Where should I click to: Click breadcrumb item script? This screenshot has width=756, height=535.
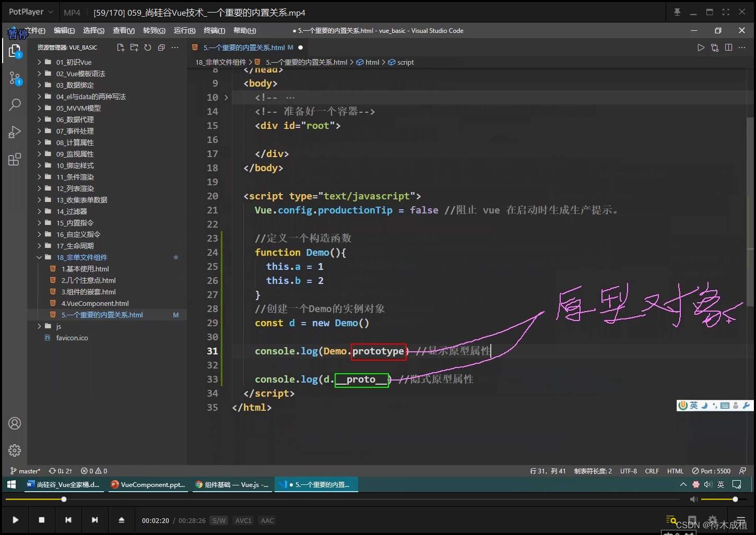click(401, 62)
